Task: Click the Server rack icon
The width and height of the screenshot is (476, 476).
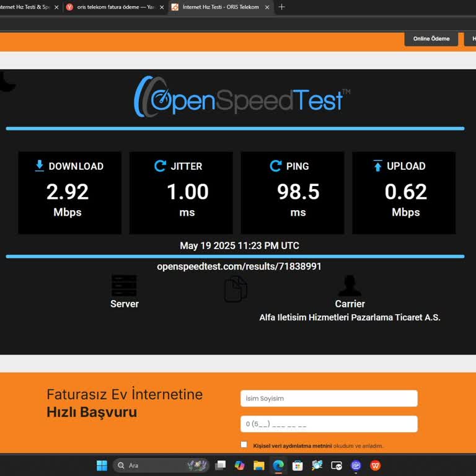Action: 124,285
